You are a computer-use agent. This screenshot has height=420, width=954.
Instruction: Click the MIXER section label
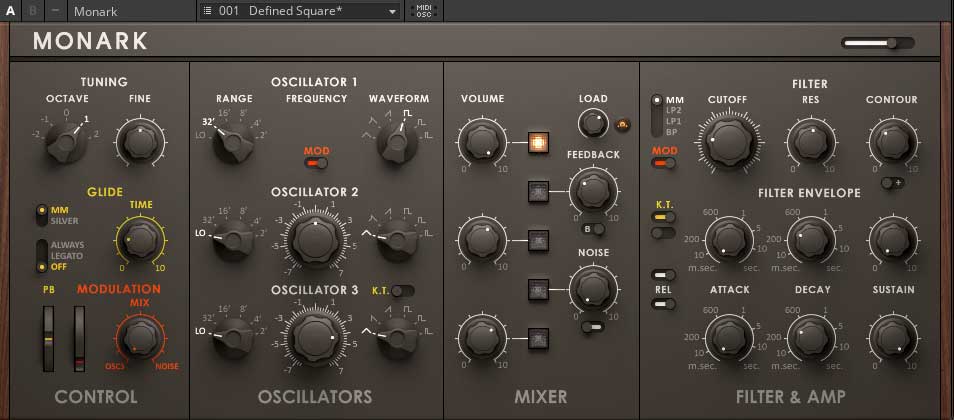point(541,397)
